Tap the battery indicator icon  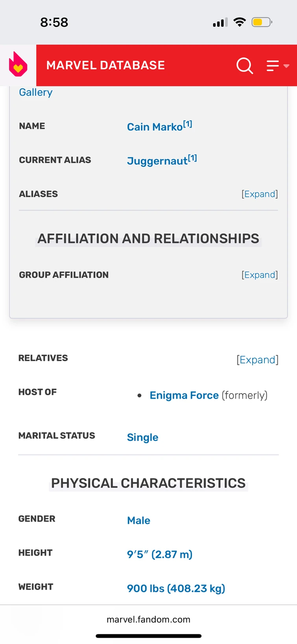(262, 22)
